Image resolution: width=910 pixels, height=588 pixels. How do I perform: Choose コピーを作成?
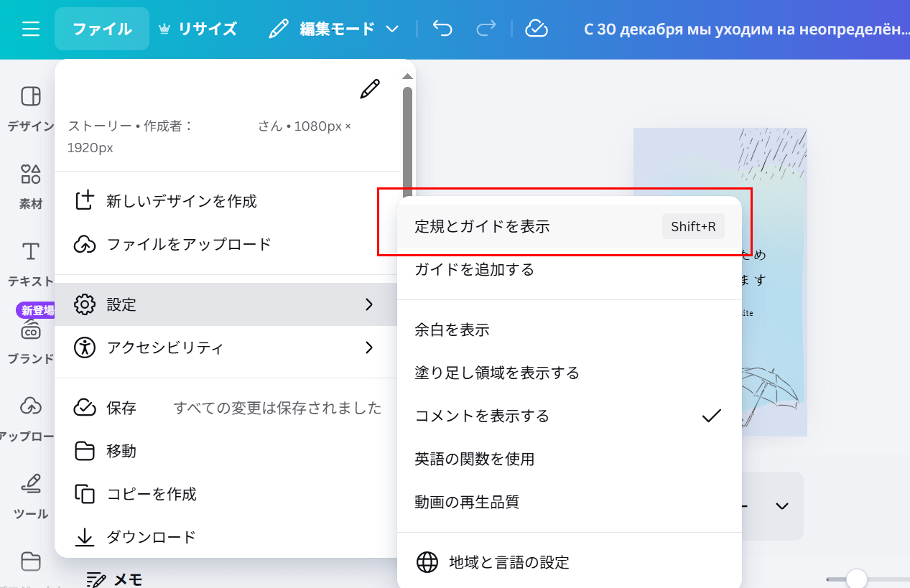click(226, 494)
